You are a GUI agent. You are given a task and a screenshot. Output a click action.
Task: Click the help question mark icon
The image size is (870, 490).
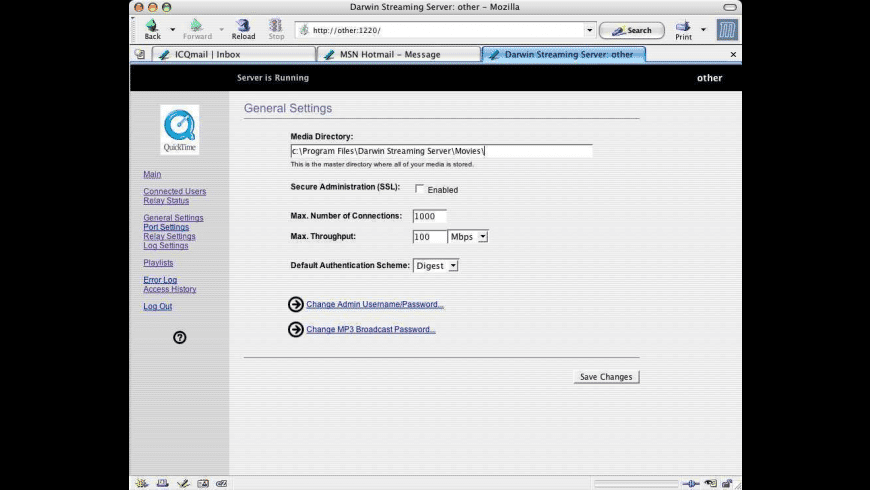click(x=179, y=337)
